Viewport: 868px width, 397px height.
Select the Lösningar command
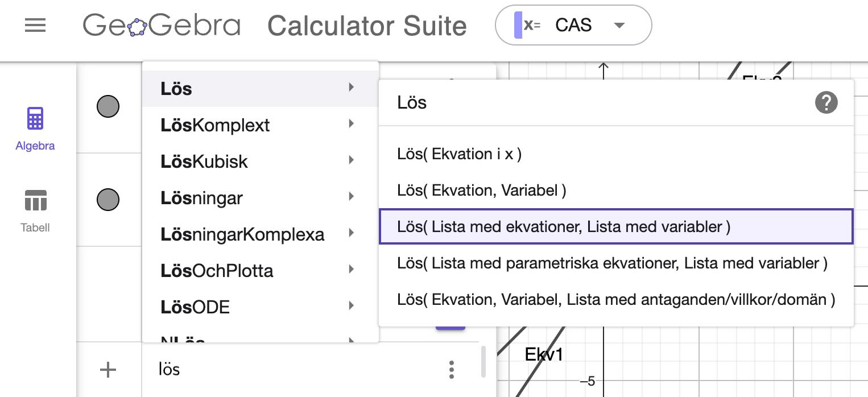(x=201, y=197)
